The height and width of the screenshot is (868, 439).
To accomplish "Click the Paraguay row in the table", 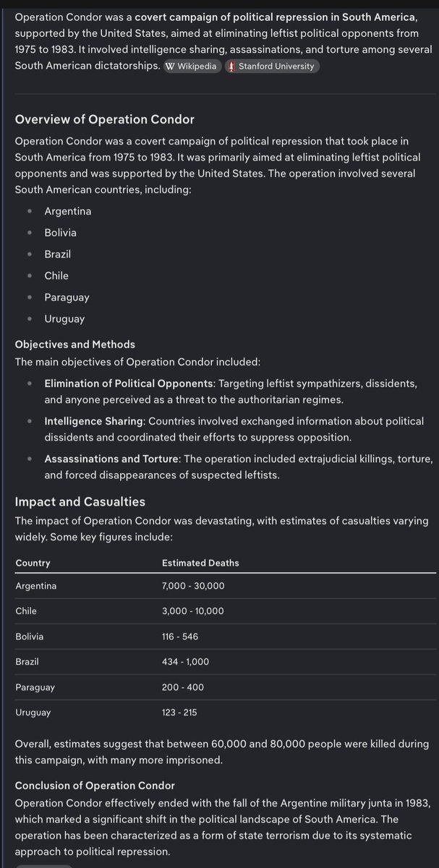I will tap(219, 687).
